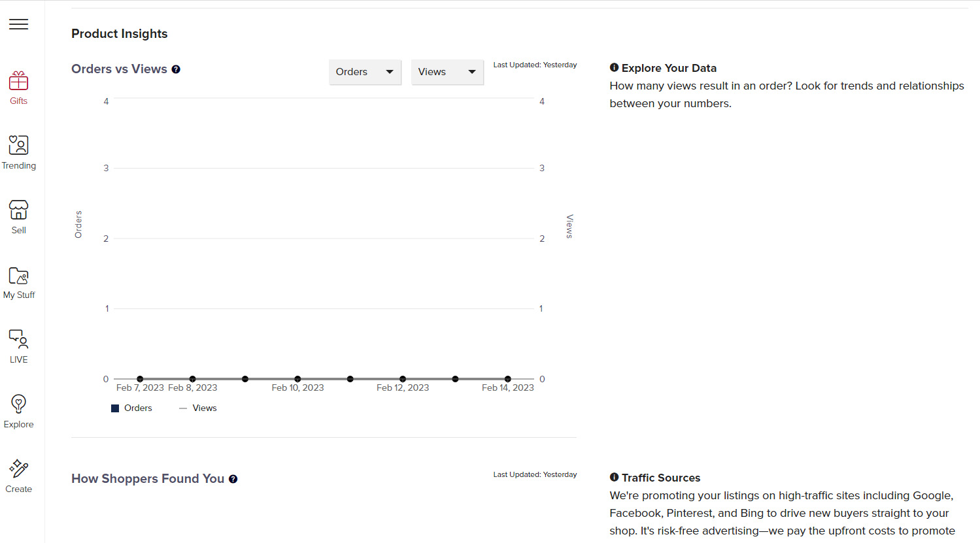980x543 pixels.
Task: Expand the Orders metric dropdown
Action: coord(365,72)
